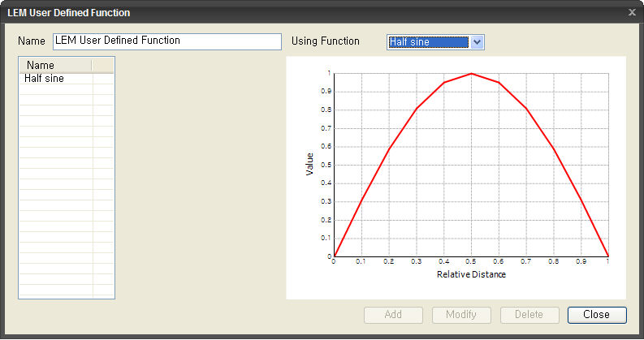The height and width of the screenshot is (340, 644).
Task: Click the vertical Value axis label
Action: tap(309, 165)
